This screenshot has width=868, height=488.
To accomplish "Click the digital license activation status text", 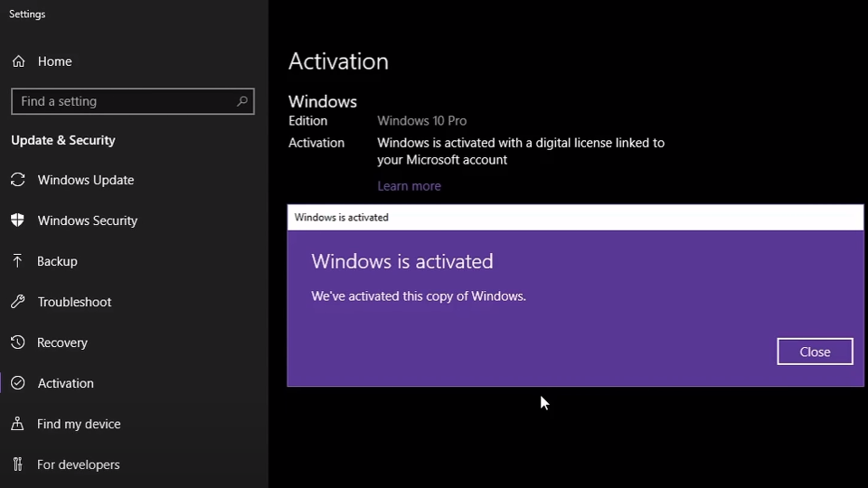I will (x=521, y=151).
